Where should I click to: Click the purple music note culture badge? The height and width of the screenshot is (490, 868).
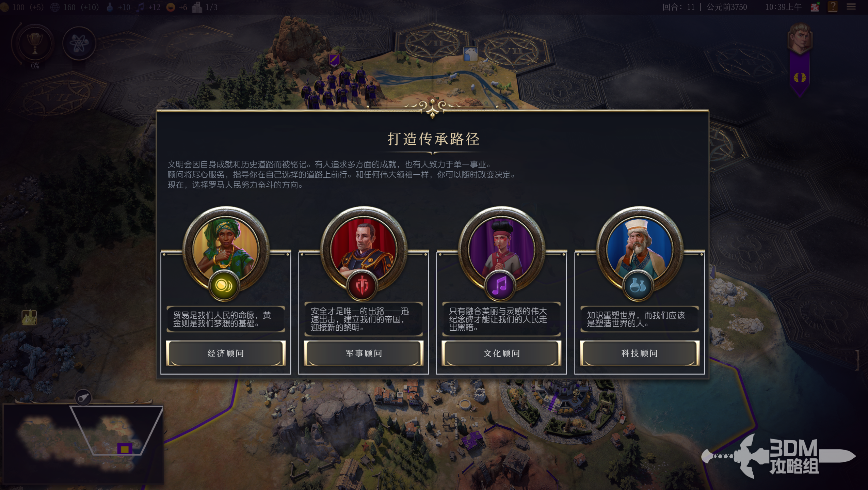tap(499, 285)
